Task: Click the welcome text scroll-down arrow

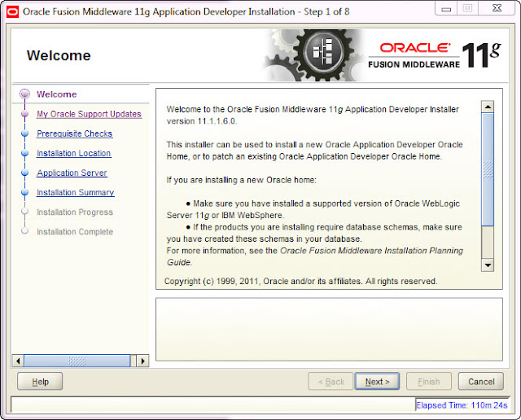Action: point(488,265)
